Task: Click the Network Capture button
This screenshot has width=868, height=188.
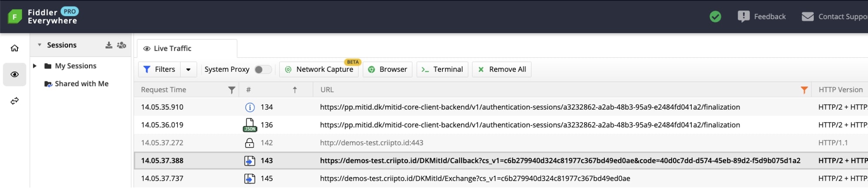Action: [x=319, y=69]
